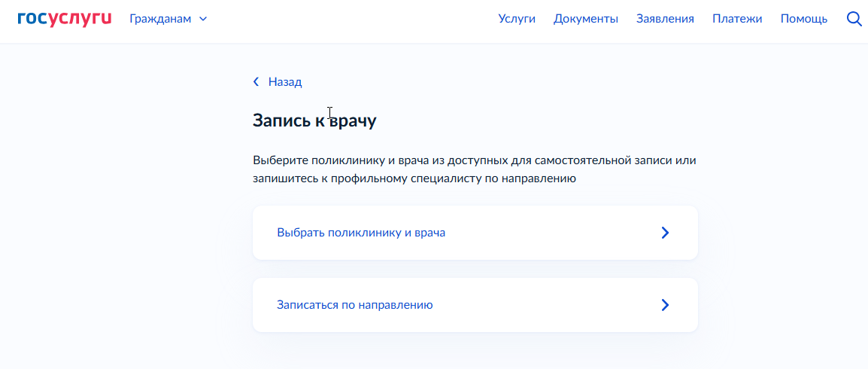Choose 'Записаться по направлению' text
The height and width of the screenshot is (369, 868).
click(355, 305)
